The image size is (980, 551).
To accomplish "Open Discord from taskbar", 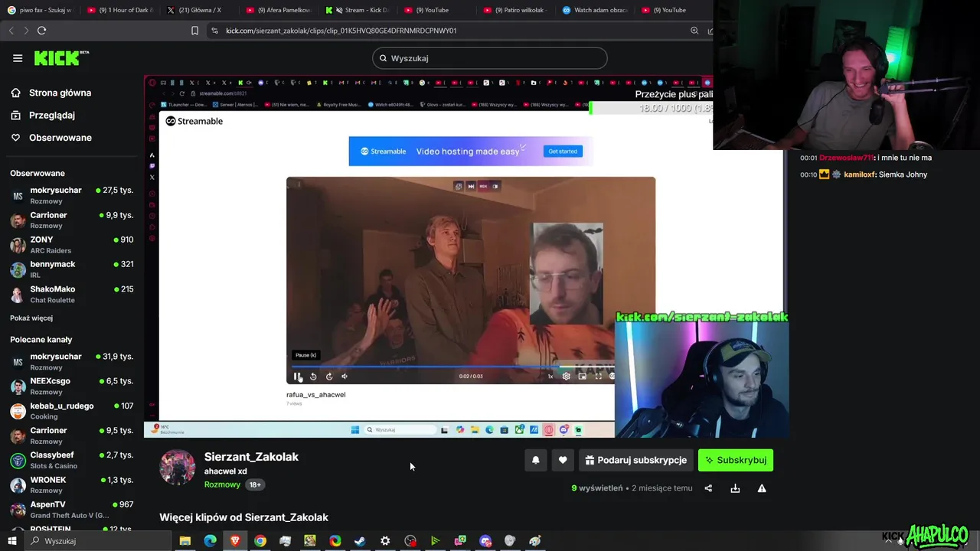I will click(x=485, y=541).
